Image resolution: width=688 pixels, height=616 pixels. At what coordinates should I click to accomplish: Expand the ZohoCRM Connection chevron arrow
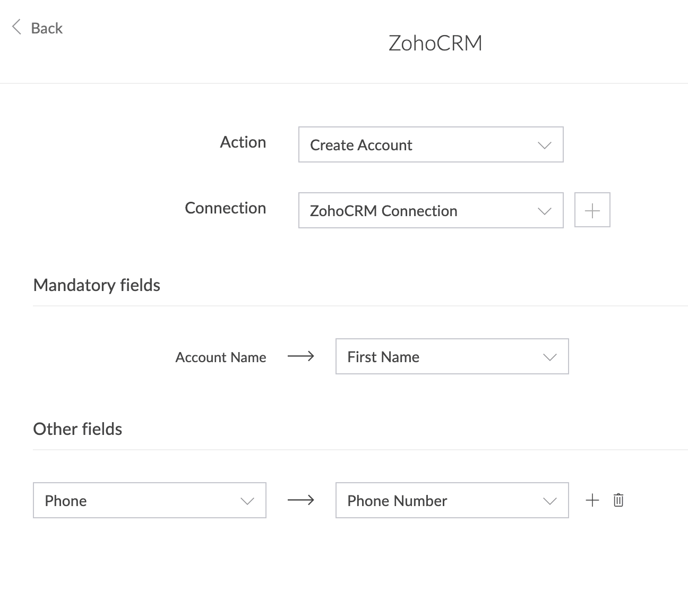[545, 211]
